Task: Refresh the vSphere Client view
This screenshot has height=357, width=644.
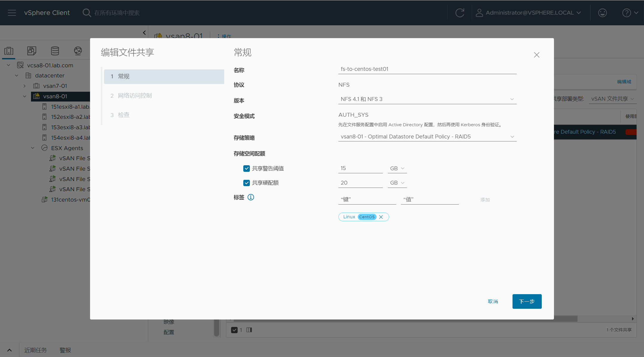Action: tap(460, 13)
